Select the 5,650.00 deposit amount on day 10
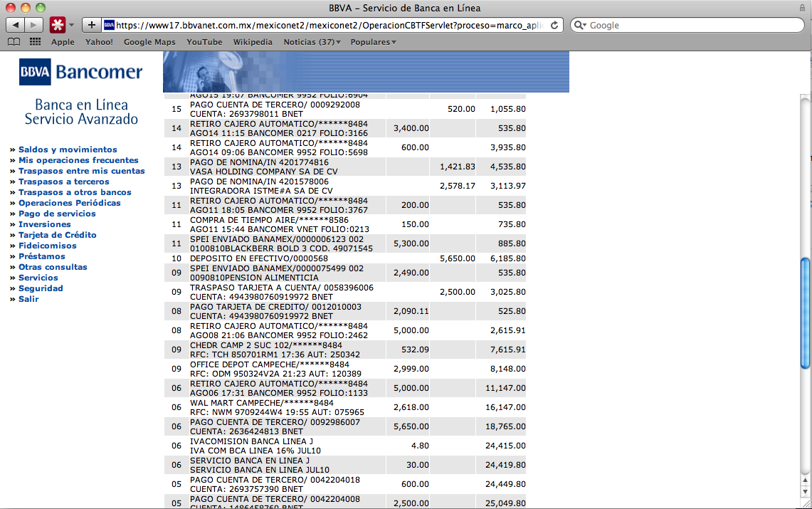The height and width of the screenshot is (509, 812). click(x=458, y=258)
